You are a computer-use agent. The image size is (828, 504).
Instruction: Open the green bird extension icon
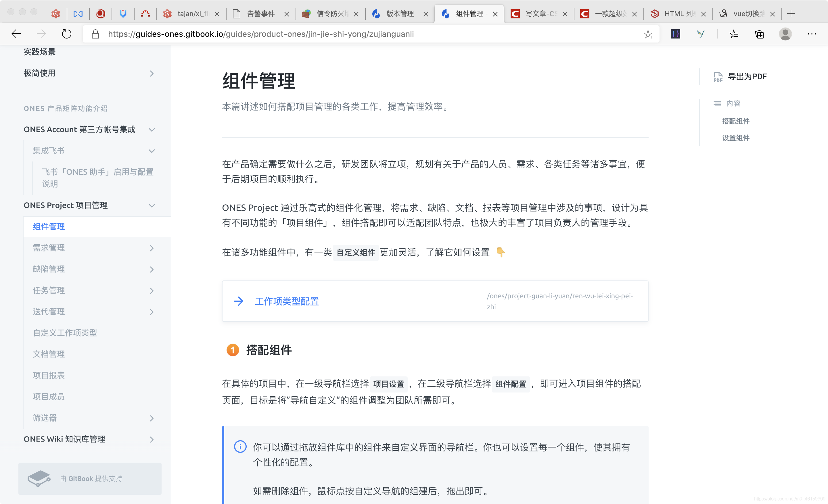[x=700, y=34]
